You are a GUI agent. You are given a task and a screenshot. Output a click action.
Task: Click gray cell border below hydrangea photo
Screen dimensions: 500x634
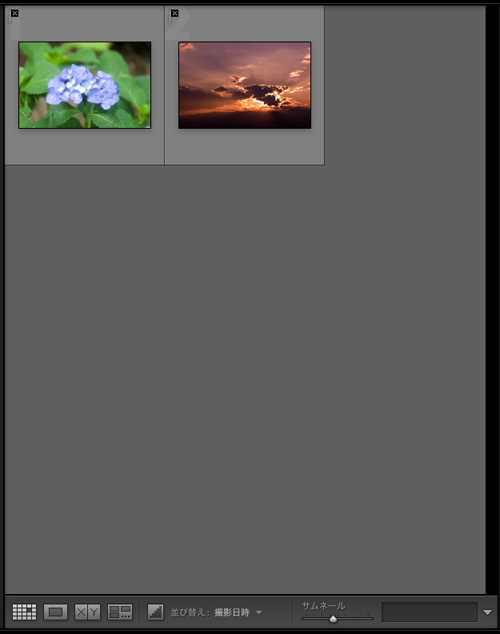84,147
